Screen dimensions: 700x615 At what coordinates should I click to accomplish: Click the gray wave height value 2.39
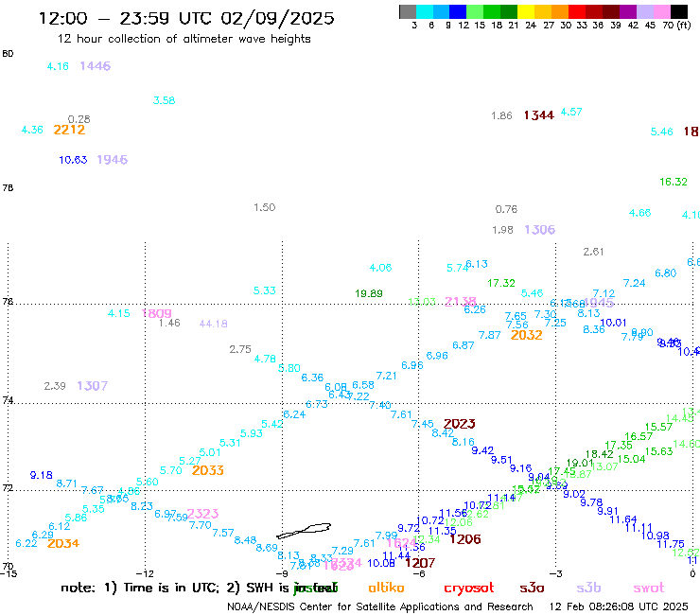click(55, 386)
